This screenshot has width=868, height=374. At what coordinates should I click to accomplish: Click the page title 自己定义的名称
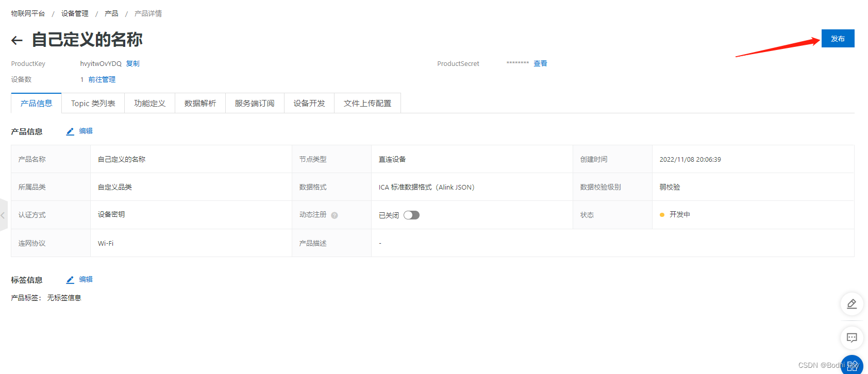(87, 40)
